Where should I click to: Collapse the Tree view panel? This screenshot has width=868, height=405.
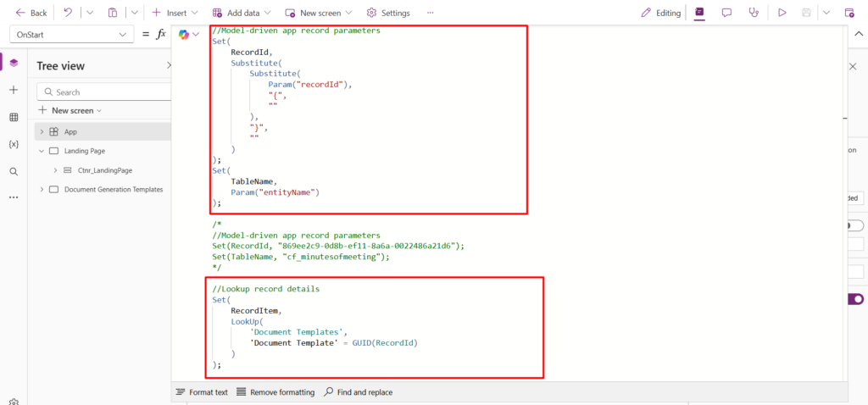[x=169, y=66]
